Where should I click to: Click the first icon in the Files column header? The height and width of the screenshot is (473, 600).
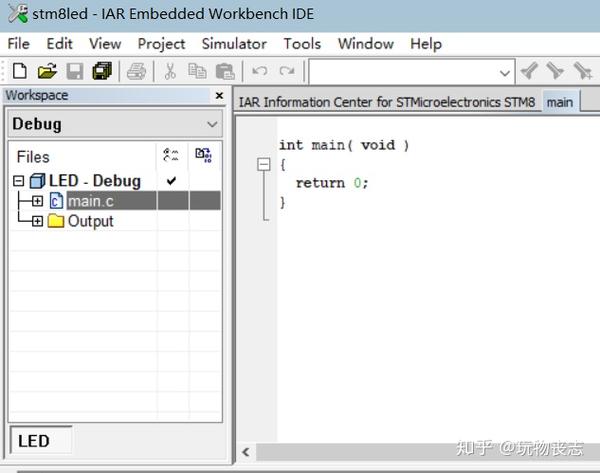(171, 155)
